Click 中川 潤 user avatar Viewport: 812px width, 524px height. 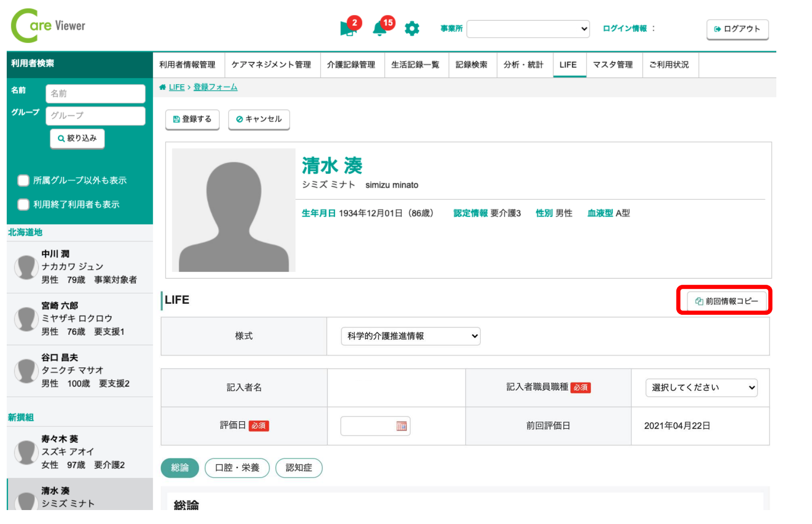[26, 267]
